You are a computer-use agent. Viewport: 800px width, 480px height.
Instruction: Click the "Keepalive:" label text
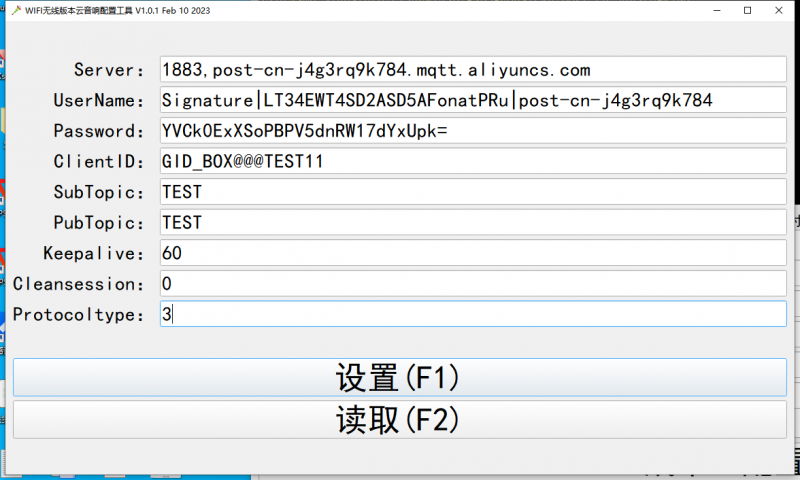point(94,253)
